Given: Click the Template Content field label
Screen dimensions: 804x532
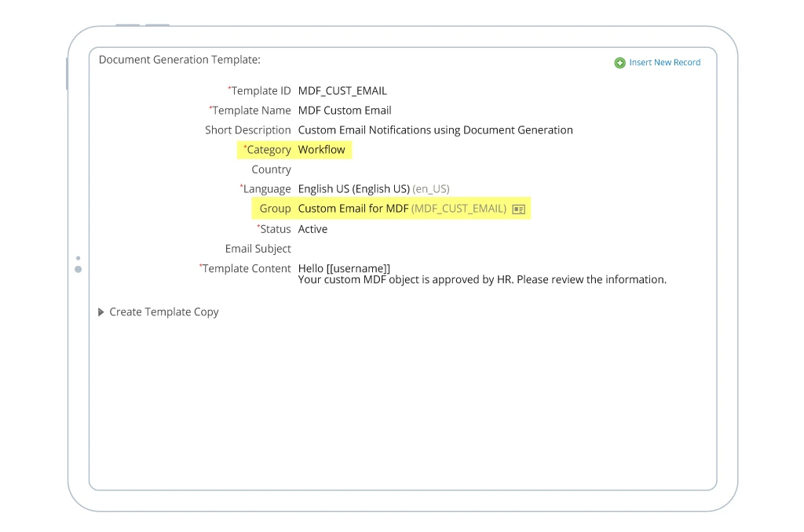Looking at the screenshot, I should [x=245, y=268].
